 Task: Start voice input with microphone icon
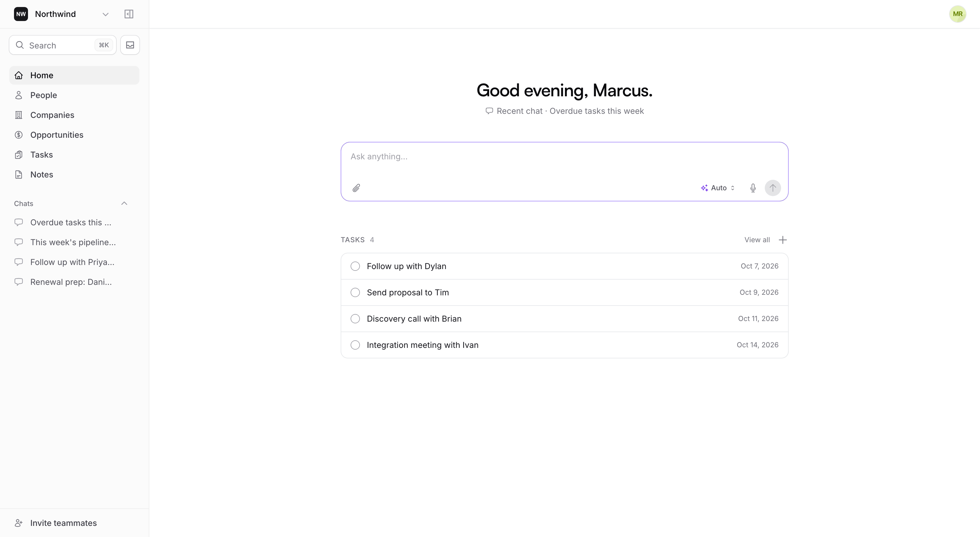pyautogui.click(x=753, y=188)
